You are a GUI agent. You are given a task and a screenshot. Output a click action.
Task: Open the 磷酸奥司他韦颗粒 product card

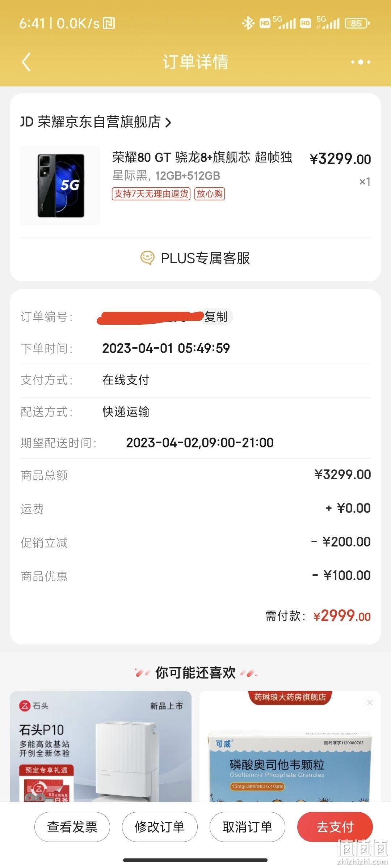(290, 747)
